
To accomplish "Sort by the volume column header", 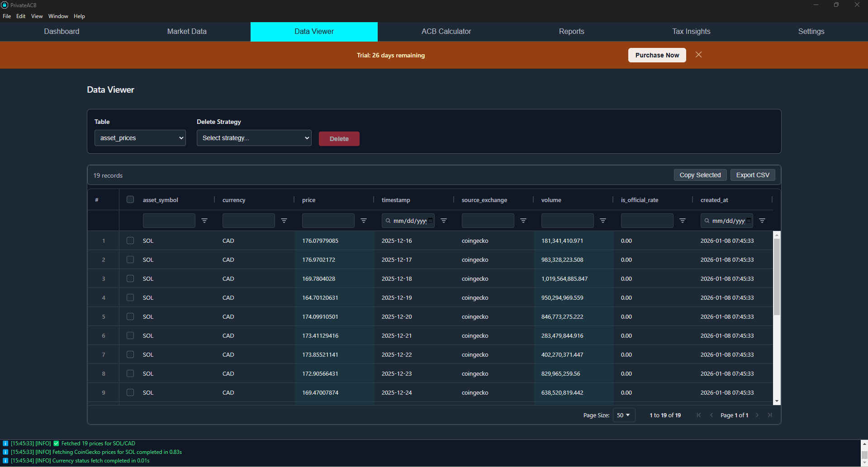I will (x=551, y=200).
